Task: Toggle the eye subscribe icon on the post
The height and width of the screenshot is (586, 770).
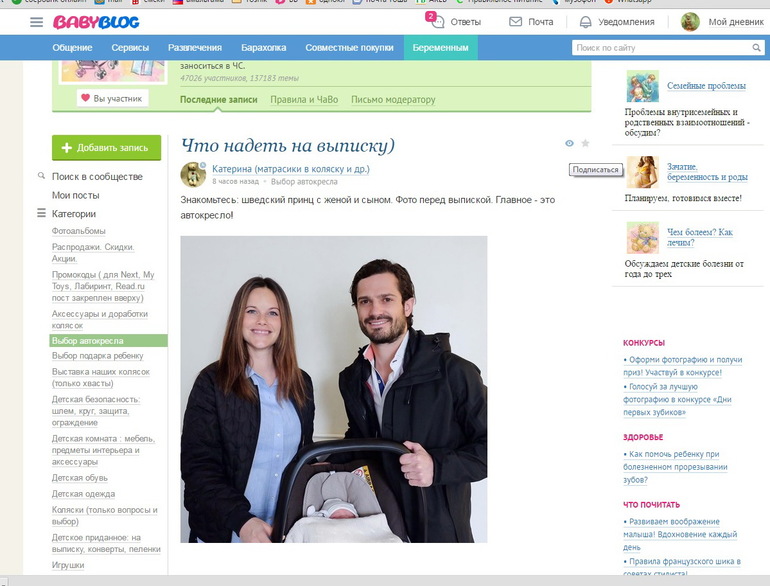Action: [569, 144]
